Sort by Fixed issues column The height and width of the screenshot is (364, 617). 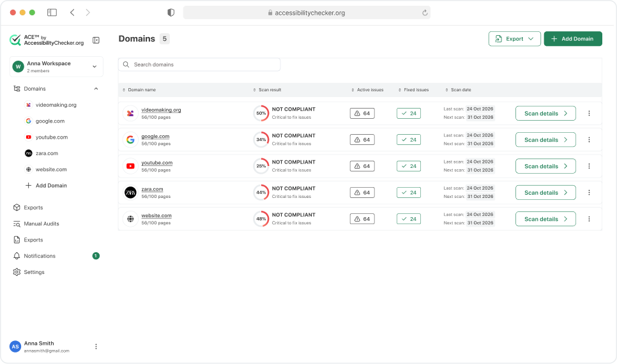click(413, 89)
